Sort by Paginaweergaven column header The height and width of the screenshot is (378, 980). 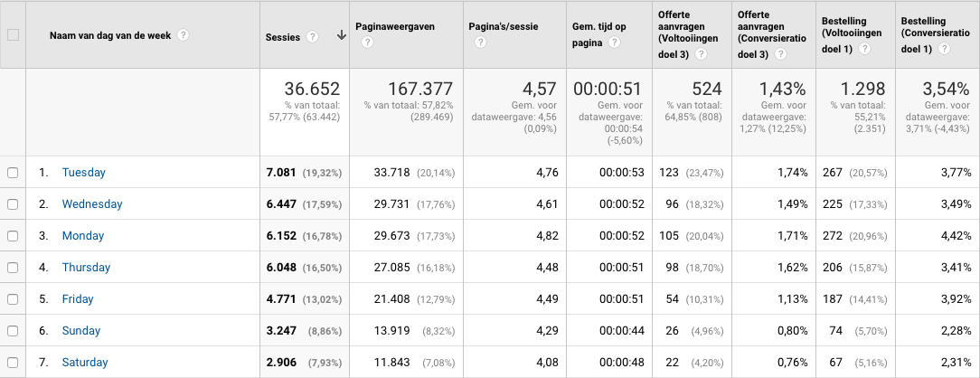tap(395, 27)
